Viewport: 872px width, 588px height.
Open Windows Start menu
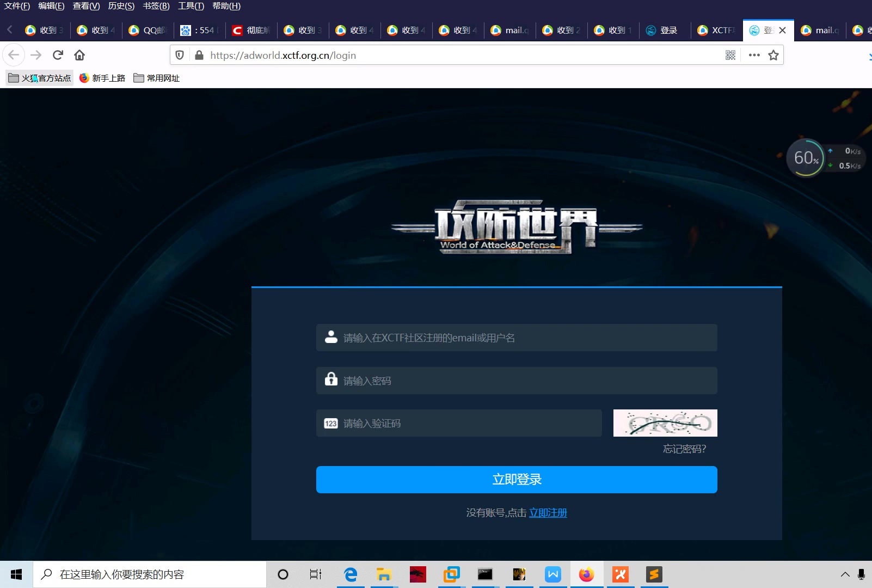pos(16,574)
